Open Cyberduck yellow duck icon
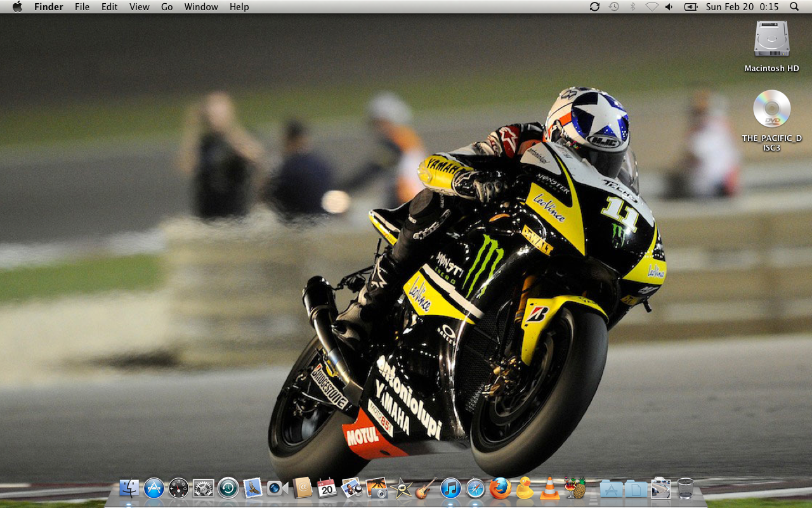The width and height of the screenshot is (812, 508). pos(525,488)
